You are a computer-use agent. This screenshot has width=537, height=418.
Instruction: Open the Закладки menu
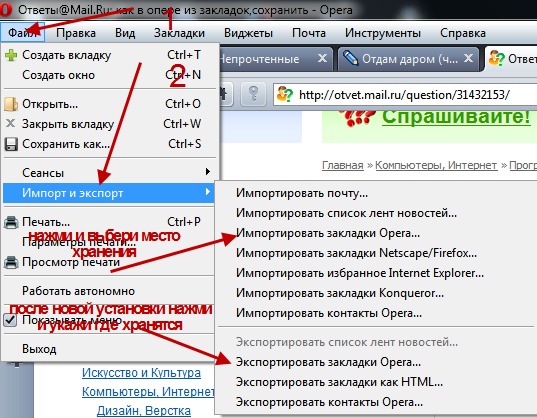tap(179, 33)
